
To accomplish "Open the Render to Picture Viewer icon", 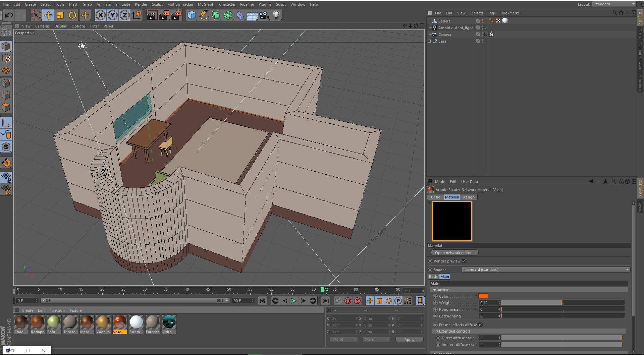I will click(x=164, y=15).
